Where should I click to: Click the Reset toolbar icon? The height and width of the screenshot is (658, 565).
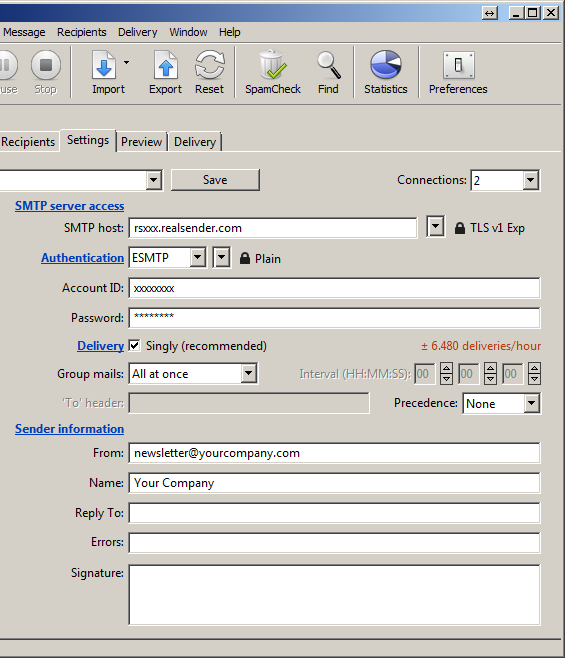[209, 65]
